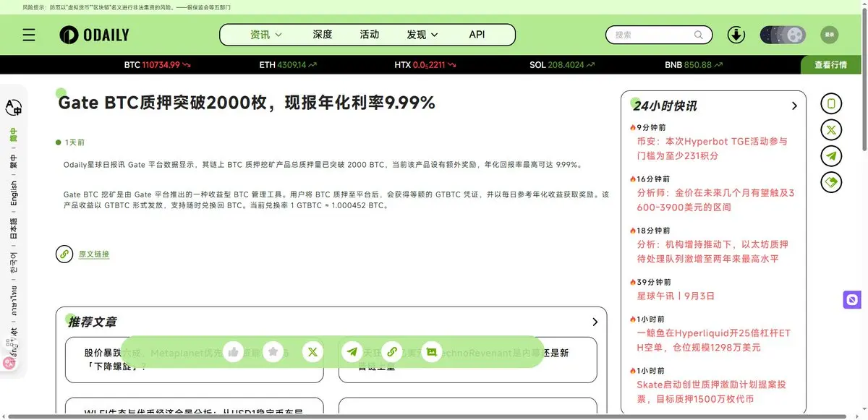Open X icon in right sidebar
The image size is (868, 420).
831,130
